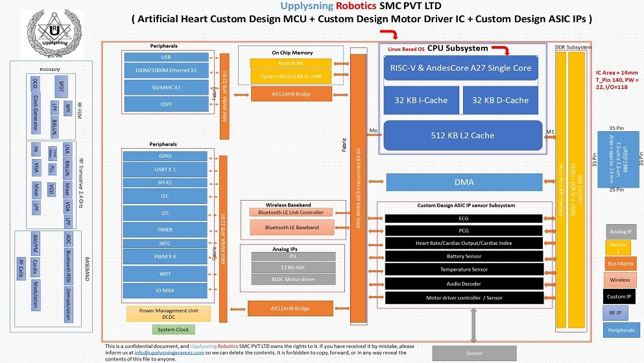Click the I2C peripheral block

pyautogui.click(x=165, y=196)
